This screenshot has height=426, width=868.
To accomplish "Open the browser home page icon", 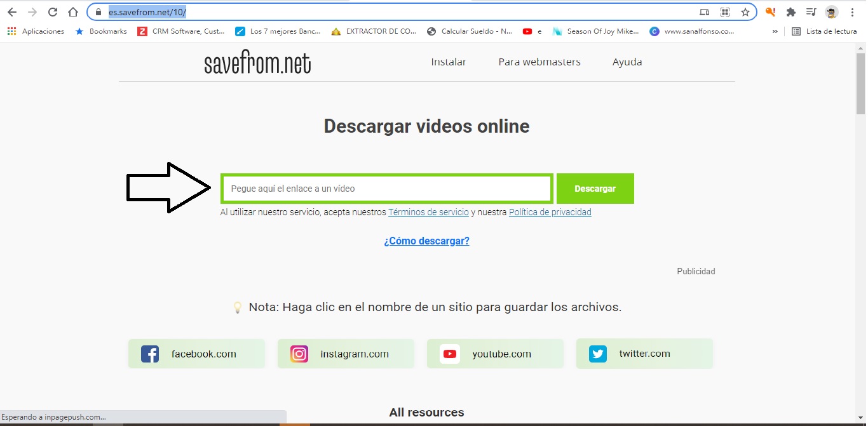I will click(73, 12).
